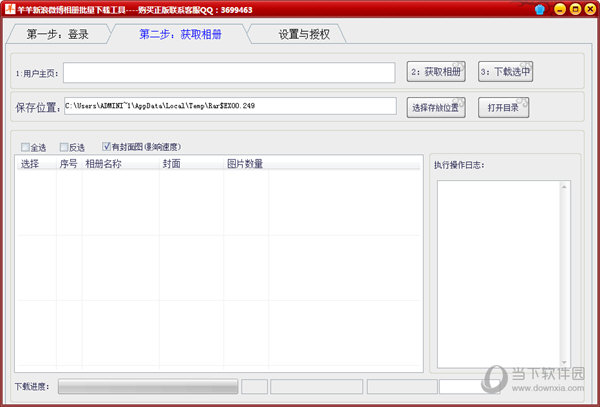Click the 3:下载选中 button
The height and width of the screenshot is (407, 600).
coord(506,72)
